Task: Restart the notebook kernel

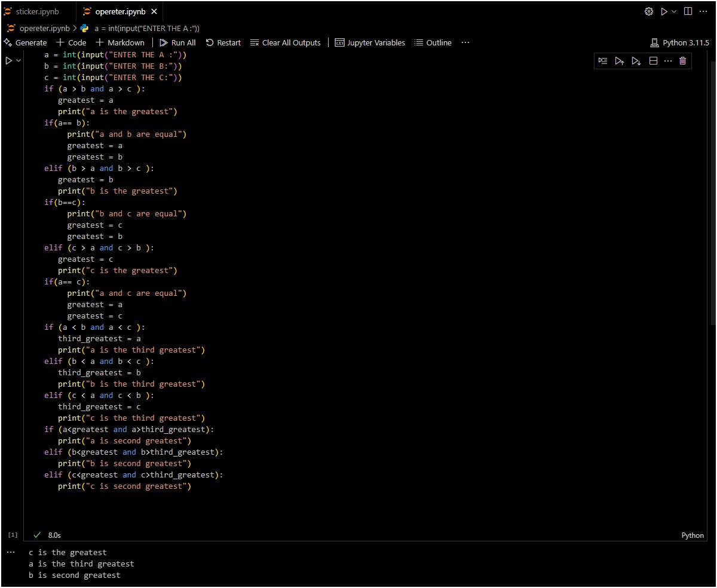Action: pyautogui.click(x=223, y=42)
